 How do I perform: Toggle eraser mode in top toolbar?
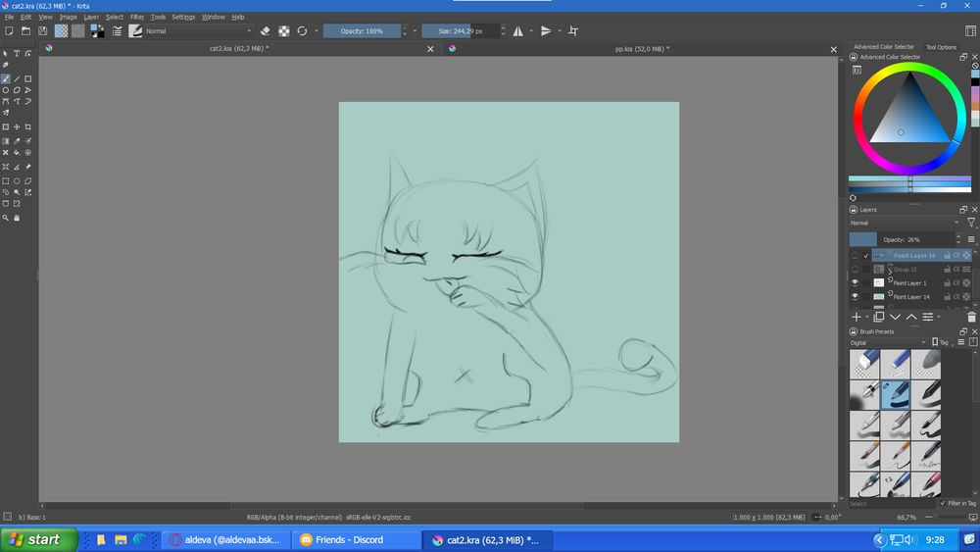coord(266,31)
